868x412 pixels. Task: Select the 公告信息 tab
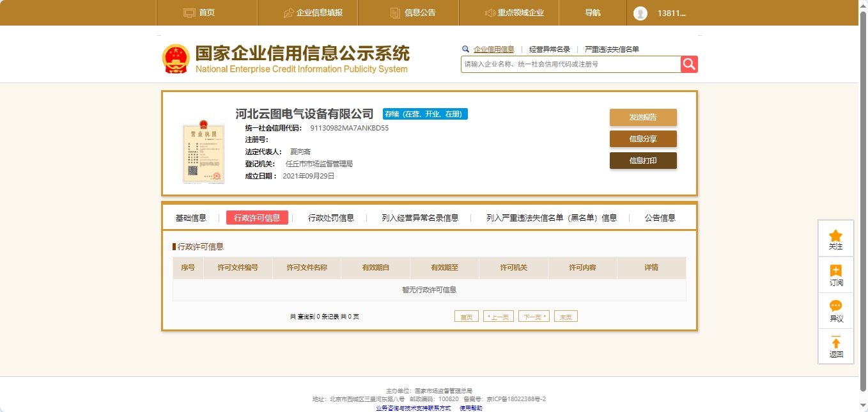point(660,218)
